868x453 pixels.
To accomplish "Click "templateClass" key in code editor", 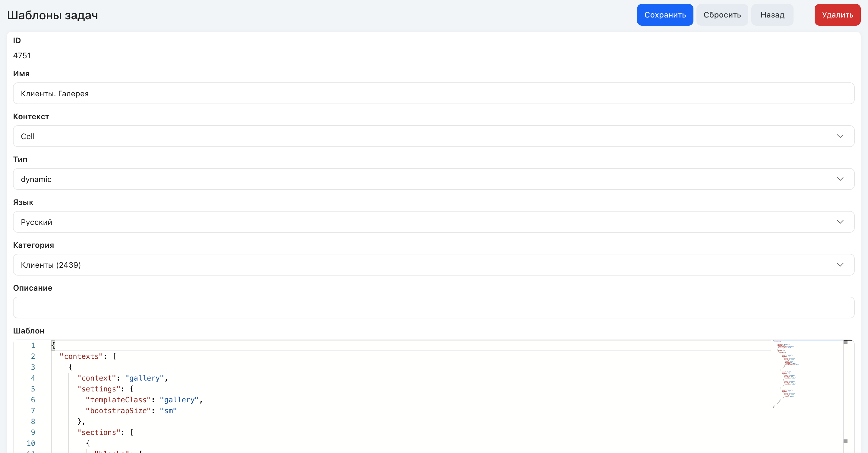I will (118, 400).
